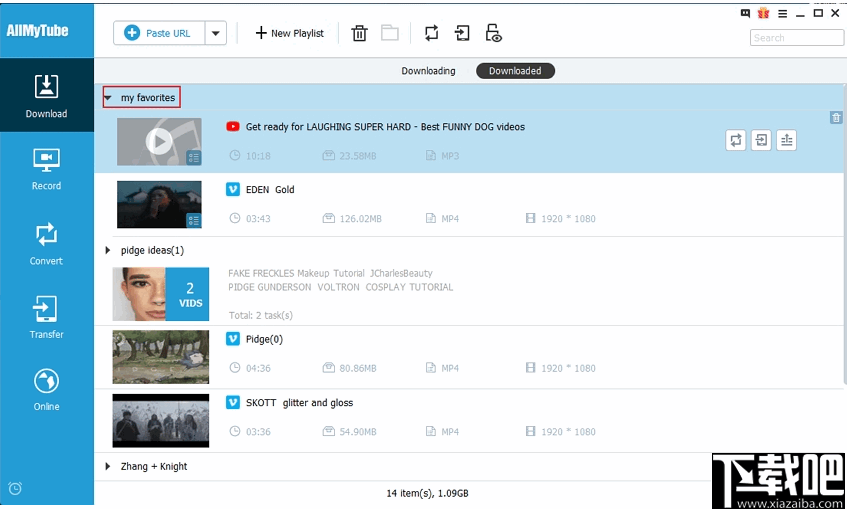Select the Pidge(0) title text

(x=264, y=339)
